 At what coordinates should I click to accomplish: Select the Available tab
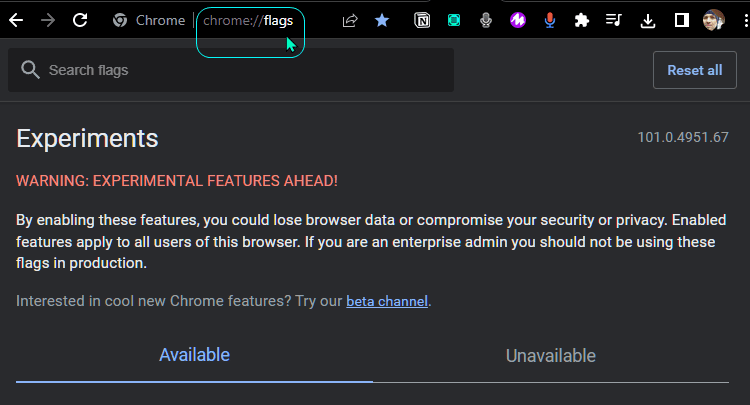pos(194,355)
